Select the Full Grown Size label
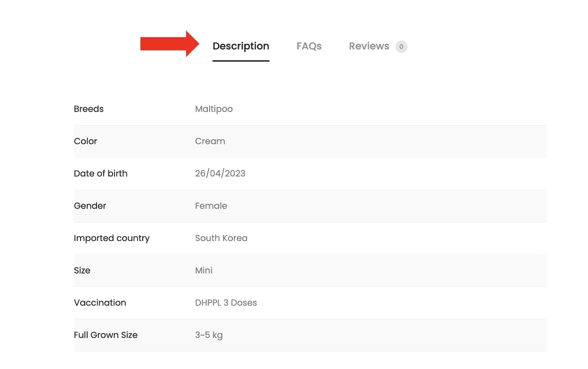Screen dimensions: 588x369 point(106,335)
